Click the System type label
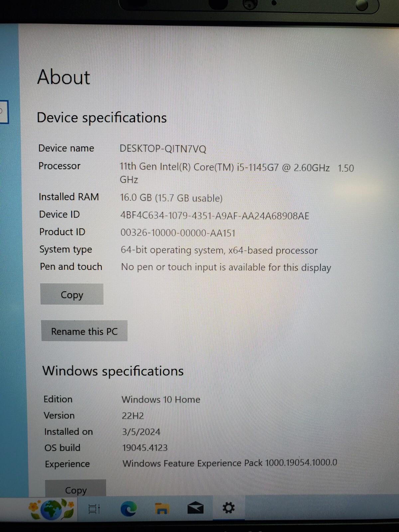The image size is (399, 532). (x=66, y=249)
